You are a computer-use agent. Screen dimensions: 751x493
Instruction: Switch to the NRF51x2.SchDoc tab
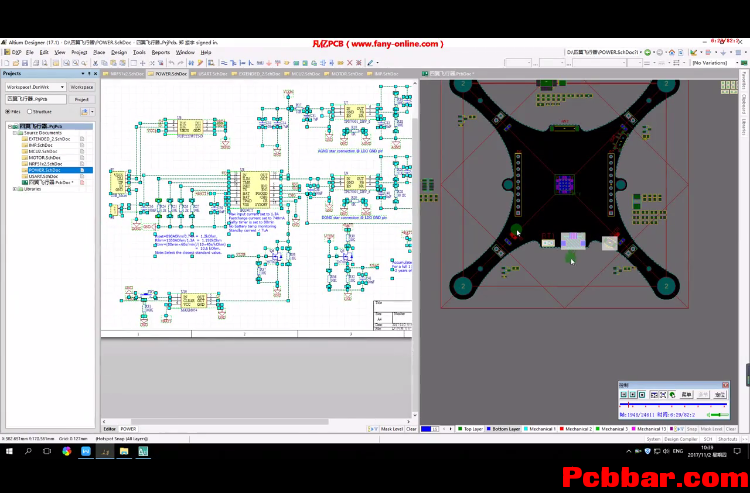click(124, 74)
